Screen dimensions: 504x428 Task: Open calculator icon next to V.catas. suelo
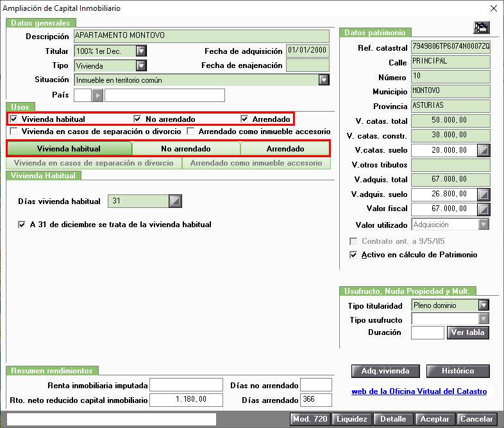pos(483,150)
